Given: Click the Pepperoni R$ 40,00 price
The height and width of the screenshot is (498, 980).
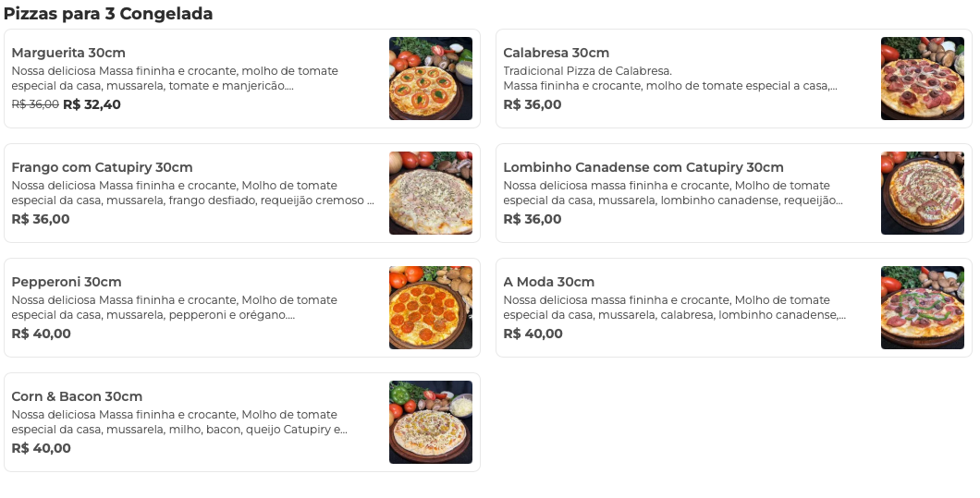Looking at the screenshot, I should (x=41, y=334).
